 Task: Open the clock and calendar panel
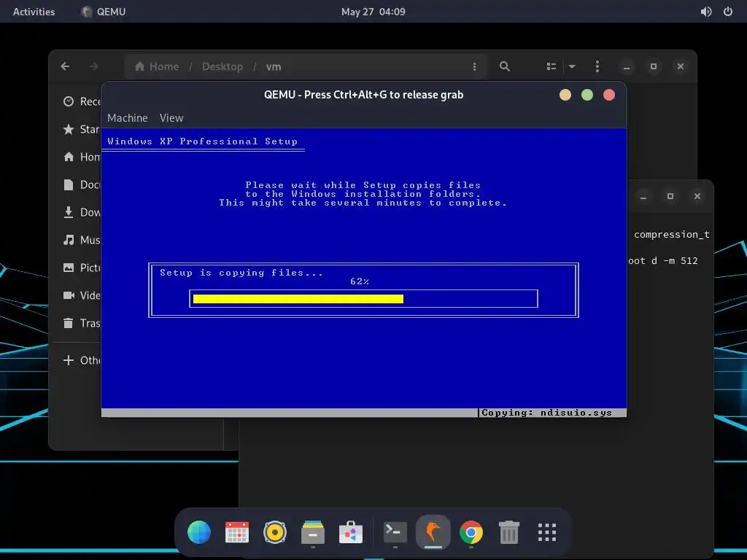pyautogui.click(x=373, y=12)
